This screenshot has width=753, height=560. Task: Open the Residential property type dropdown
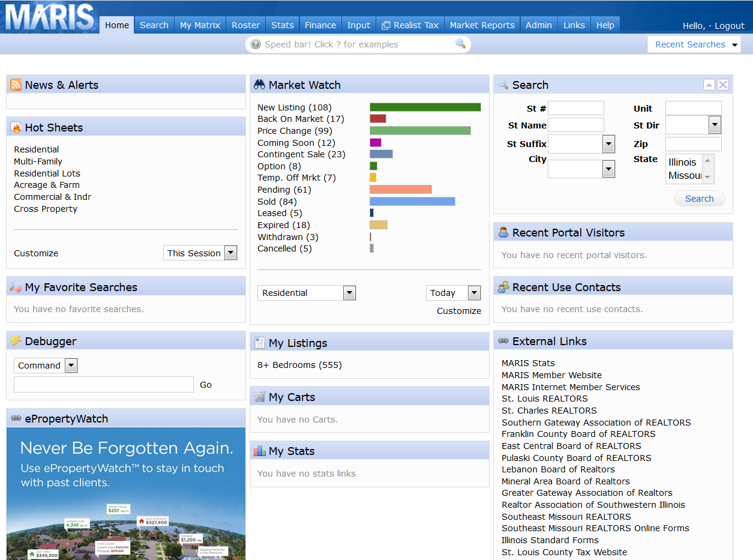[349, 293]
